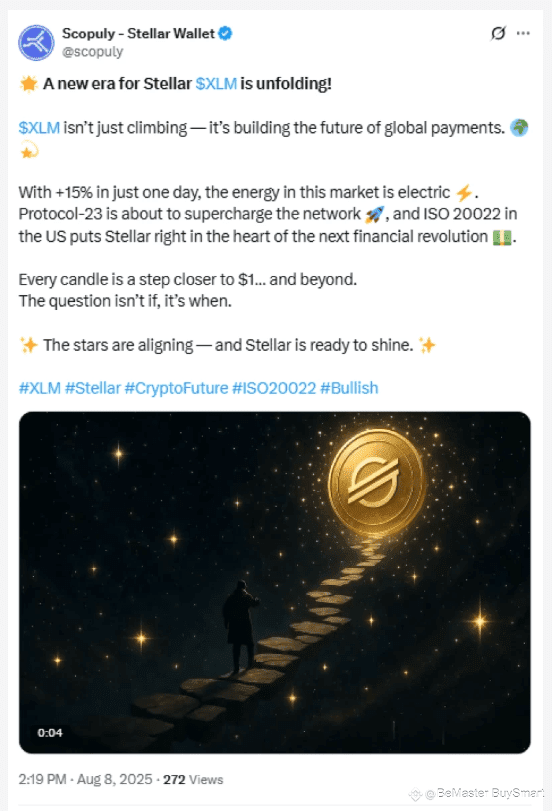
Task: Click the Aug 8, 2025 date
Action: (115, 779)
